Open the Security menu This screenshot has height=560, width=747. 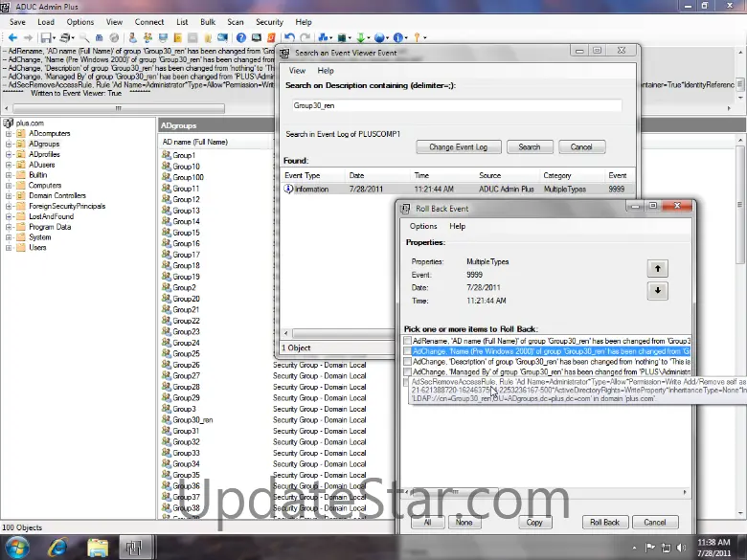269,22
